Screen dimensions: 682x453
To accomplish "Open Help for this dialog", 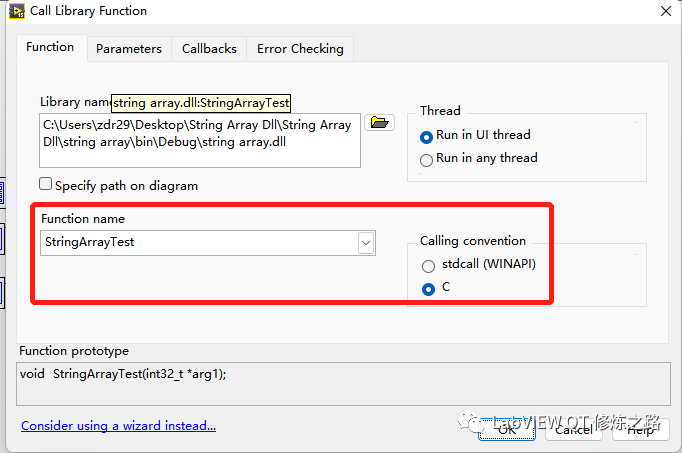I will pyautogui.click(x=641, y=429).
